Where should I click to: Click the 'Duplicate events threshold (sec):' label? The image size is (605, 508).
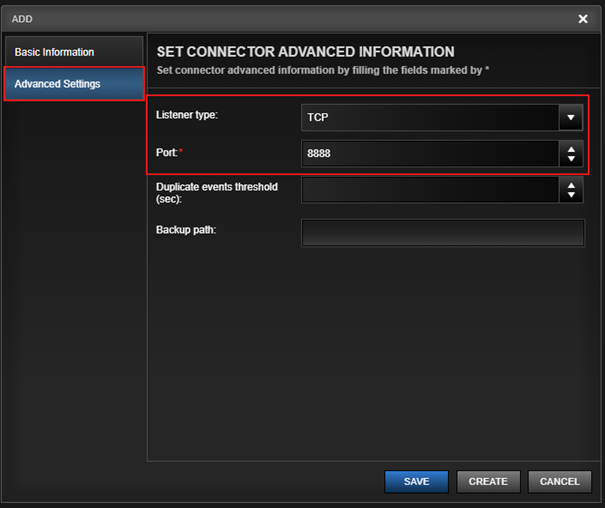point(217,193)
